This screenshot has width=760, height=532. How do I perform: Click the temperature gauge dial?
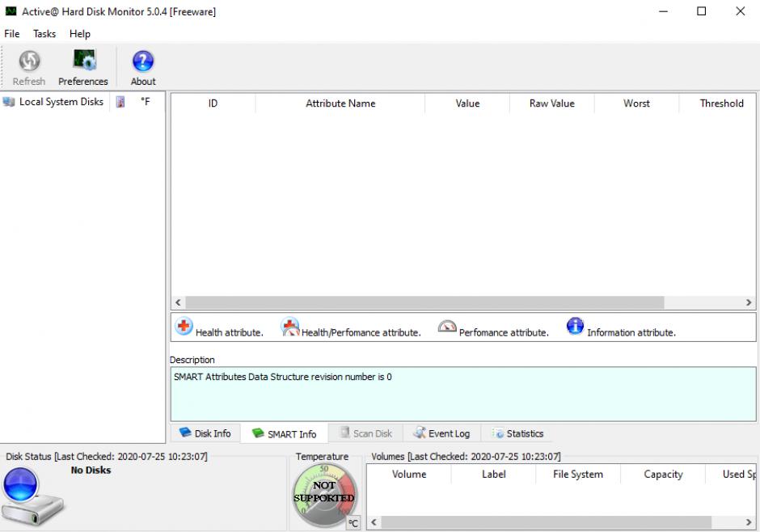point(324,496)
